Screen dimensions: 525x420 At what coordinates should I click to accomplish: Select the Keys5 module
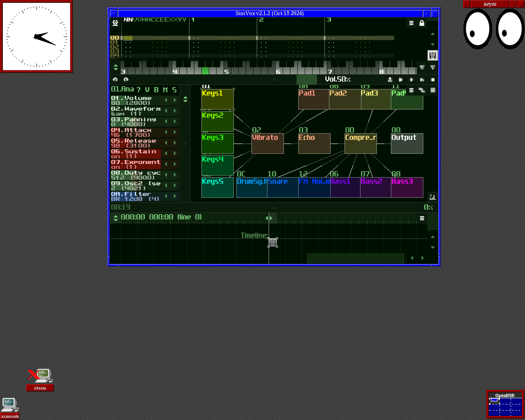pos(217,187)
